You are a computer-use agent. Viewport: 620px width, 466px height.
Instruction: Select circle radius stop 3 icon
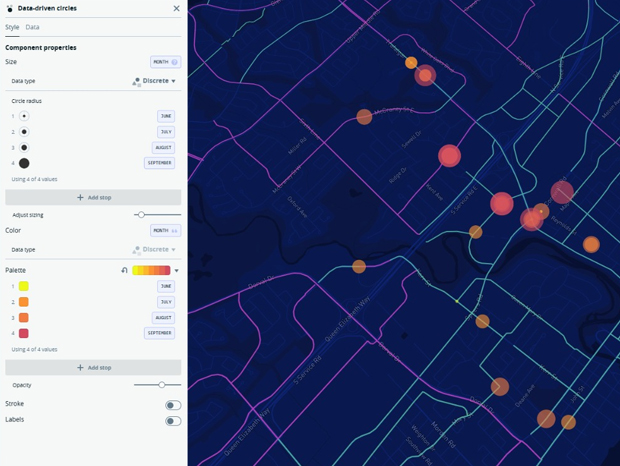24,147
